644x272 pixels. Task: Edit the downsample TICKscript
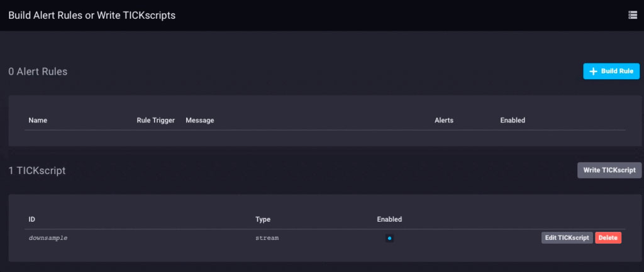567,238
